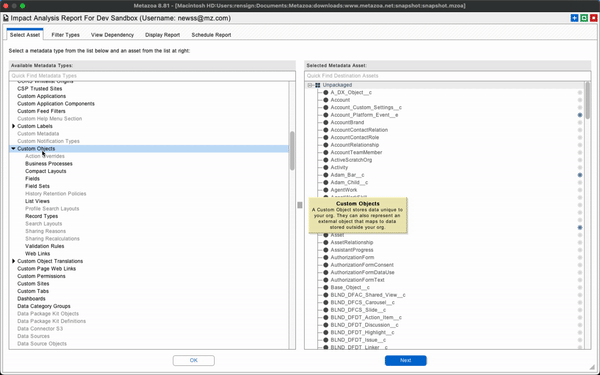Image resolution: width=600 pixels, height=375 pixels.
Task: Click the red stop icon in the header
Action: click(x=593, y=18)
